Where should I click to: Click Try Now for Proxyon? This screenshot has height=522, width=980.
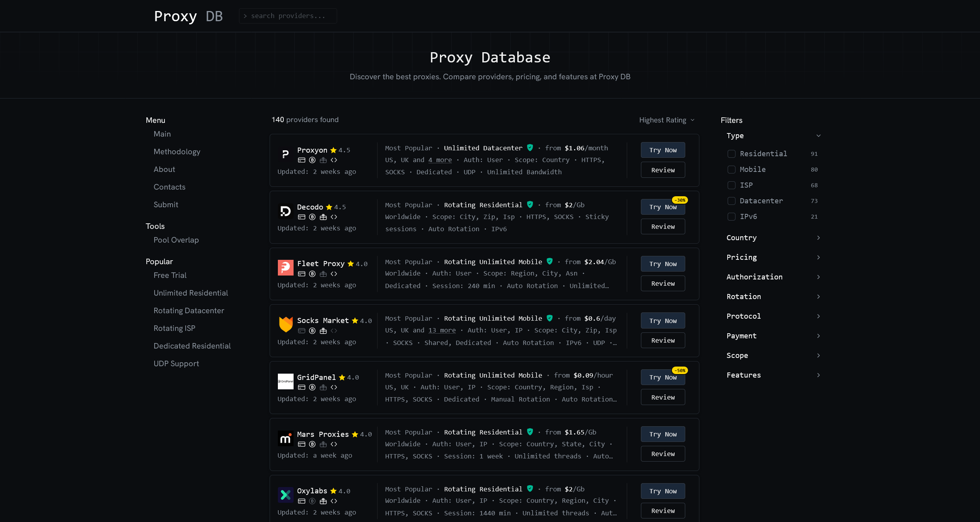tap(663, 150)
